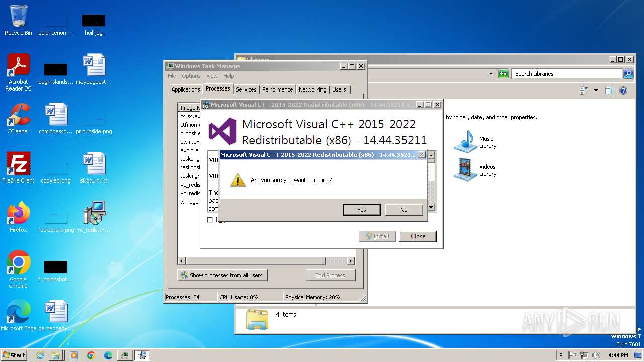Click Show processes from all users button

point(222,275)
